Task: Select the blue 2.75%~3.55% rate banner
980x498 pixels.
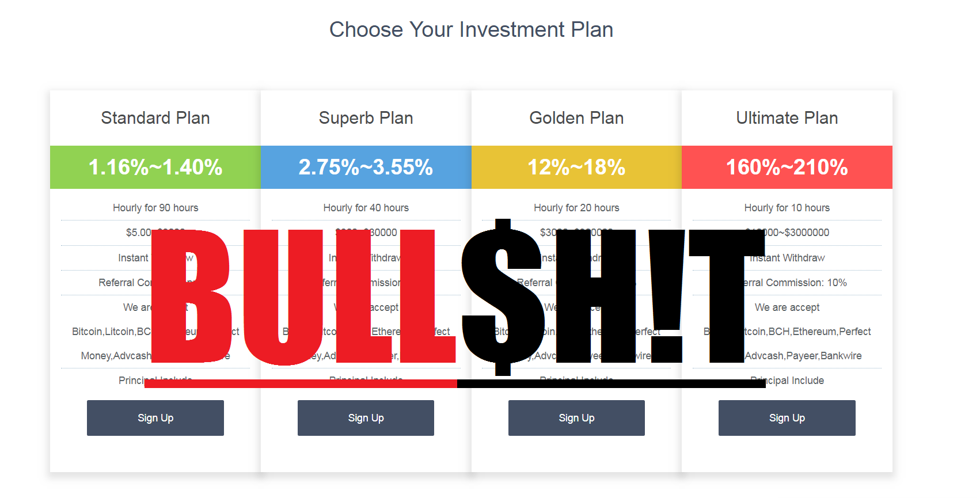Action: pyautogui.click(x=366, y=167)
